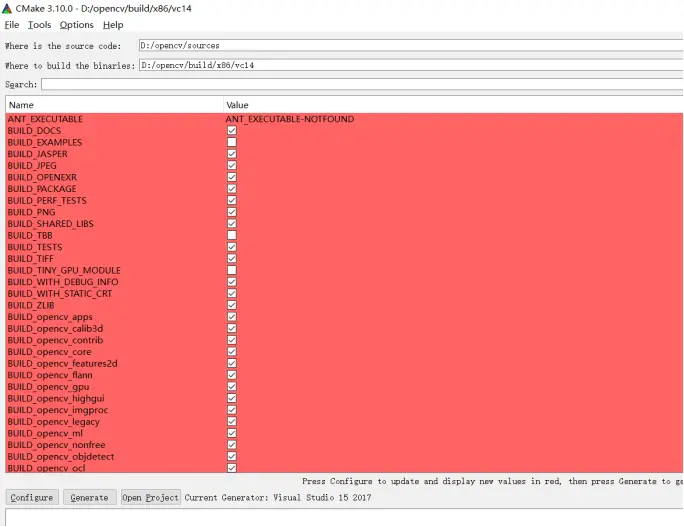
Task: Enable the BUILD_TINY_GPU_MODULE checkbox
Action: tap(232, 270)
